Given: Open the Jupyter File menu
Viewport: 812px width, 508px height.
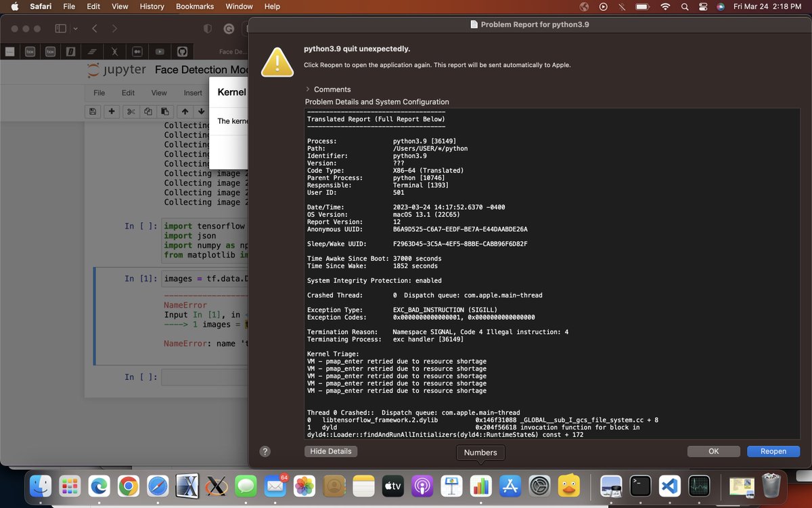Looking at the screenshot, I should (99, 93).
